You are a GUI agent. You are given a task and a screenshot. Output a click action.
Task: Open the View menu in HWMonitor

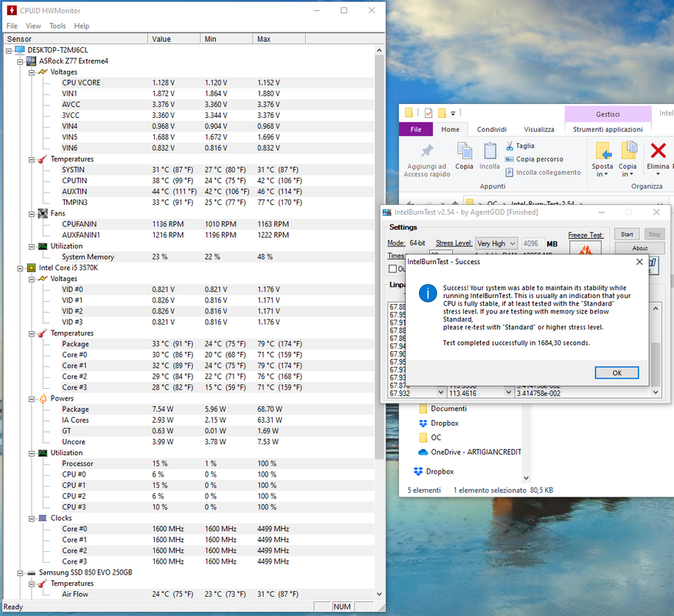pos(33,25)
